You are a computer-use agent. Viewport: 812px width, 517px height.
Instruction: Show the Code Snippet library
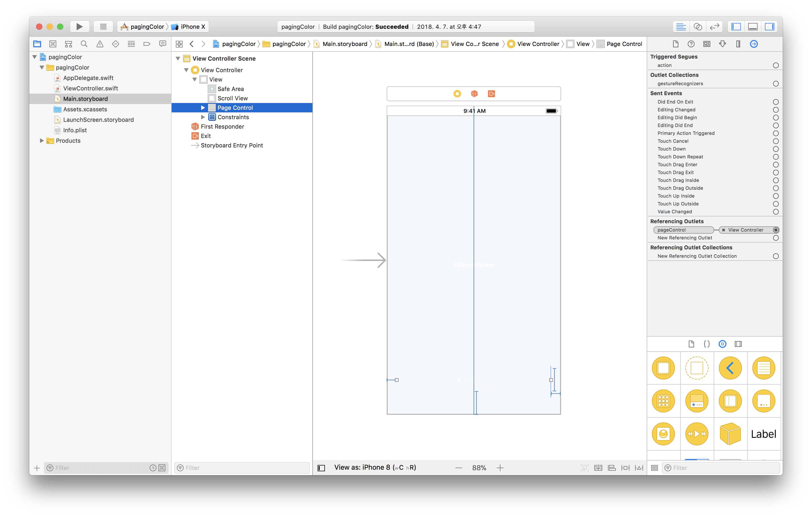pos(707,344)
